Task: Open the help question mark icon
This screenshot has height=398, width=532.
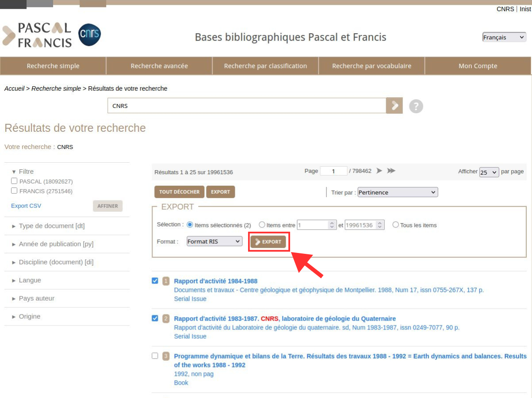Action: (x=416, y=106)
